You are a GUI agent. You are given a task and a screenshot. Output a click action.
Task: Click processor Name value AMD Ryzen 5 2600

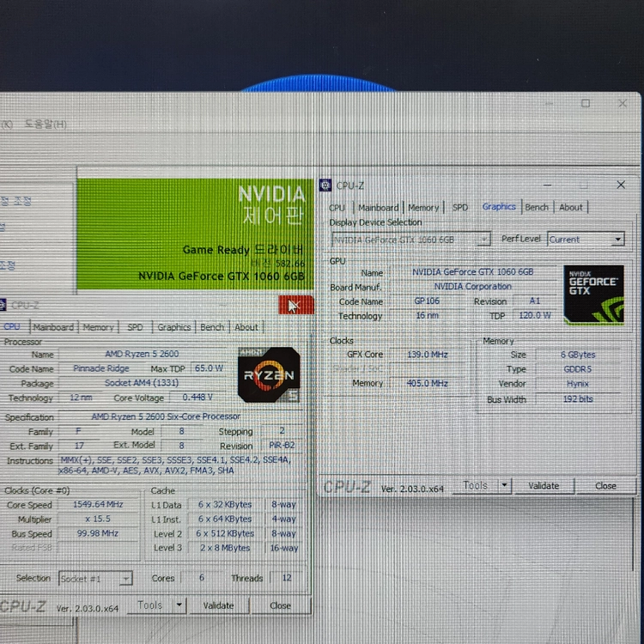(x=142, y=354)
